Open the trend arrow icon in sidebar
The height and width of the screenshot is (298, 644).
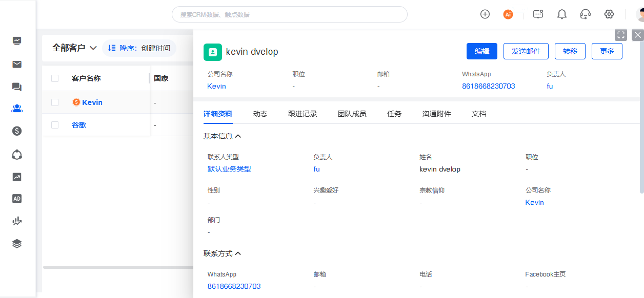pyautogui.click(x=17, y=177)
